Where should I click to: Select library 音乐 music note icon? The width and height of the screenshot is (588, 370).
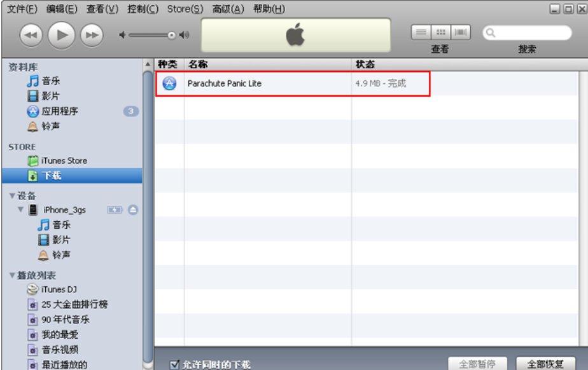coord(33,81)
